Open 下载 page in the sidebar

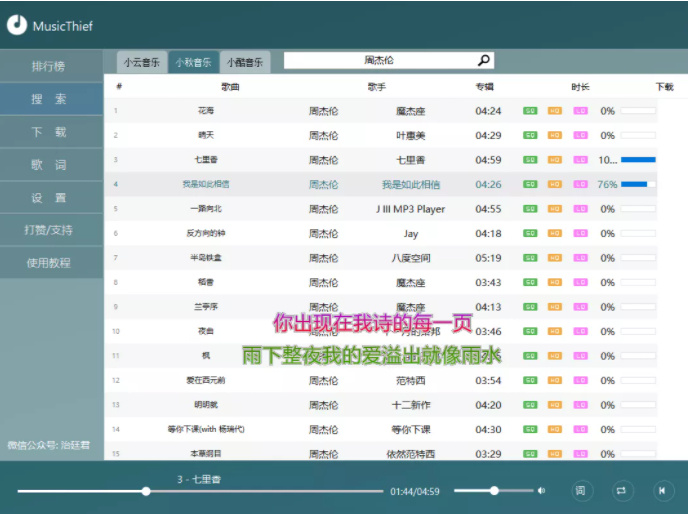click(x=51, y=132)
